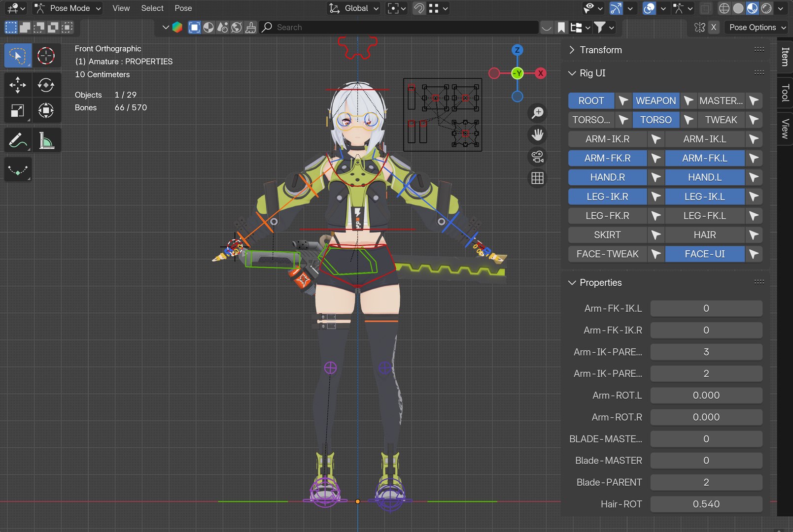The height and width of the screenshot is (532, 793).
Task: Click the select arrow next to HAIR
Action: (x=754, y=235)
